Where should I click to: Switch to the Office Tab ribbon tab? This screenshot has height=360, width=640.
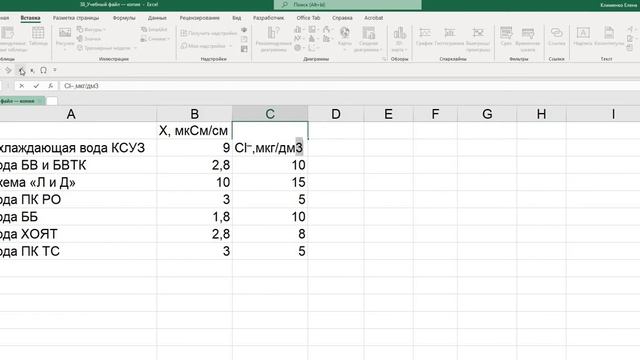click(x=308, y=18)
